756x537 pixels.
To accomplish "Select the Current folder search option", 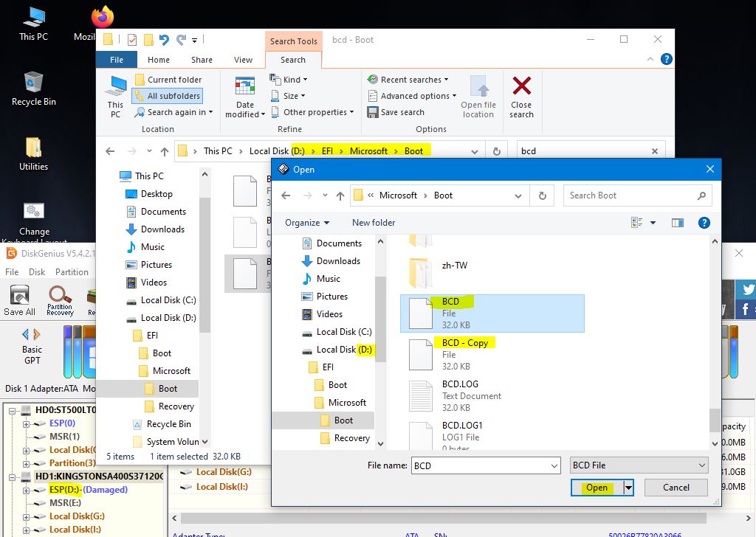I will coord(168,80).
